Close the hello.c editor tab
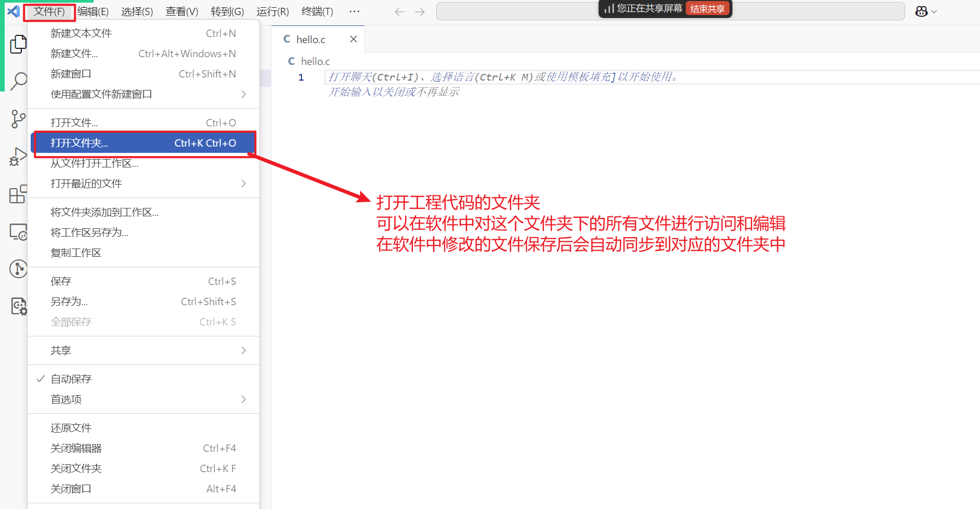Image resolution: width=980 pixels, height=509 pixels. (x=354, y=40)
